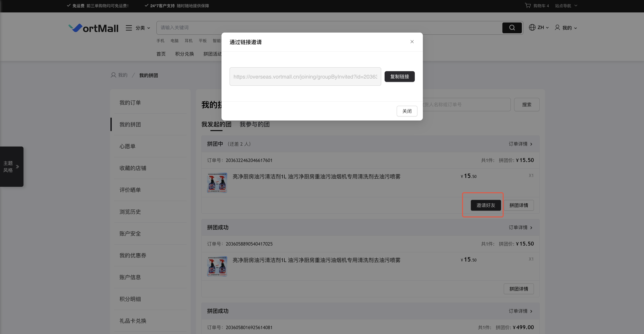This screenshot has width=644, height=334.
Task: Select 我的订单 in the sidebar menu
Action: (x=130, y=103)
